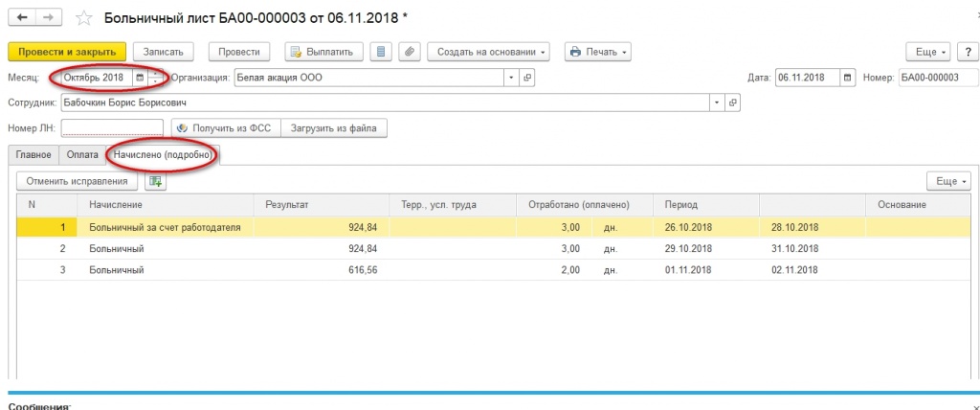Screen dimensions: 980x410
Task: Close the Сообщения panel
Action: pyautogui.click(x=976, y=407)
